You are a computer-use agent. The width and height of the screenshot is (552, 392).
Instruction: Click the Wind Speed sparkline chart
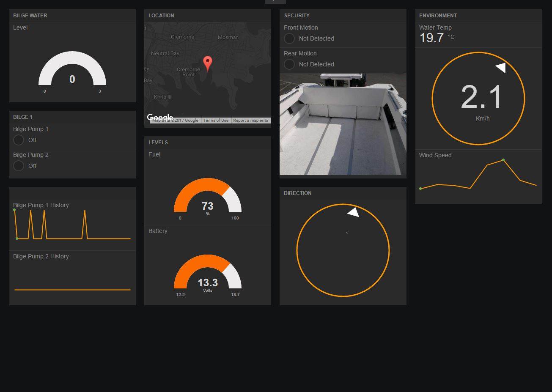tap(478, 175)
